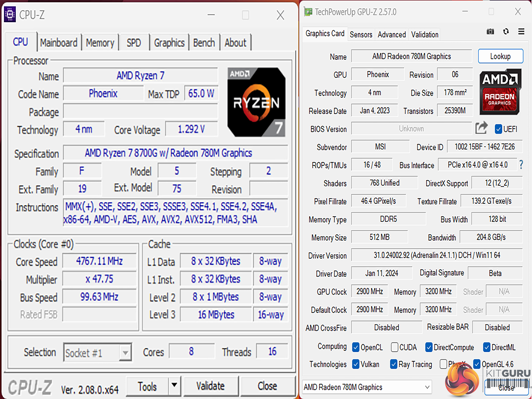Open the GPU-Z hamburger menu
Viewport: 532px width, 399px height.
click(521, 32)
